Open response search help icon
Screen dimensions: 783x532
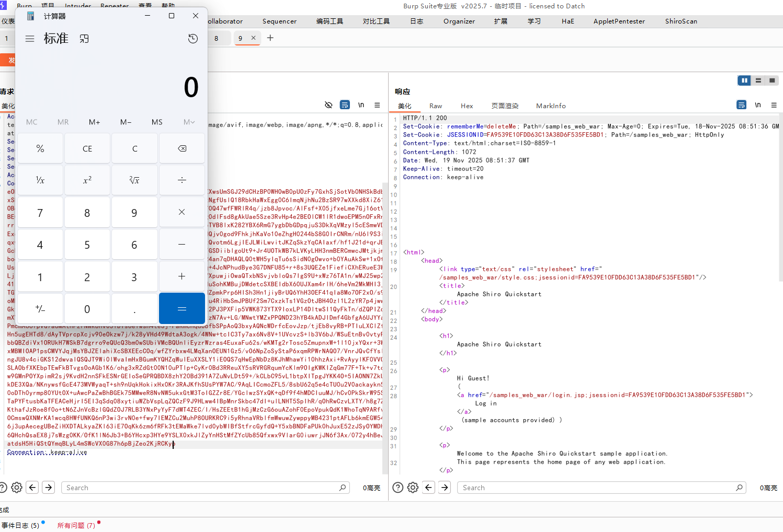click(x=398, y=488)
